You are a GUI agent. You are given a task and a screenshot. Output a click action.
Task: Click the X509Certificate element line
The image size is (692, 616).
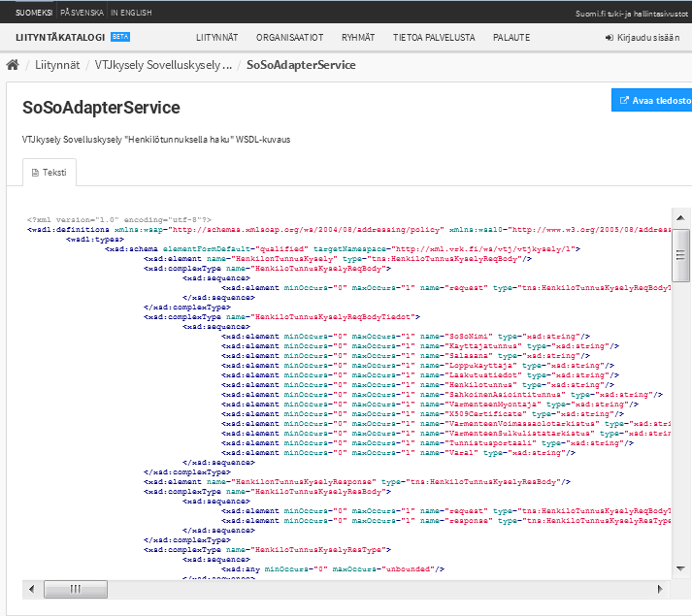[x=423, y=414]
